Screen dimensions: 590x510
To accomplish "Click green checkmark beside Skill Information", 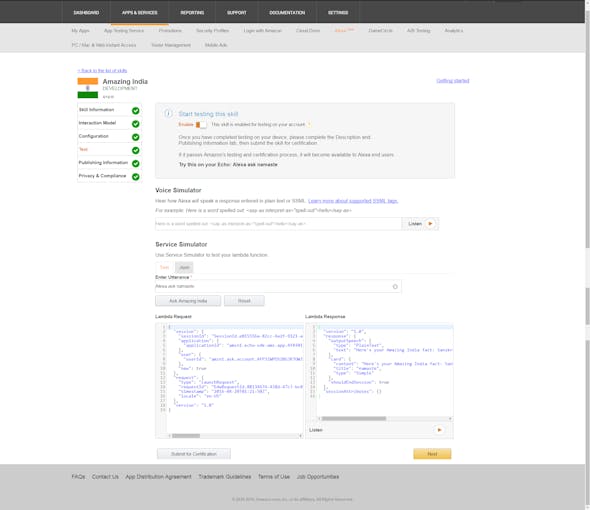I will 135,111.
